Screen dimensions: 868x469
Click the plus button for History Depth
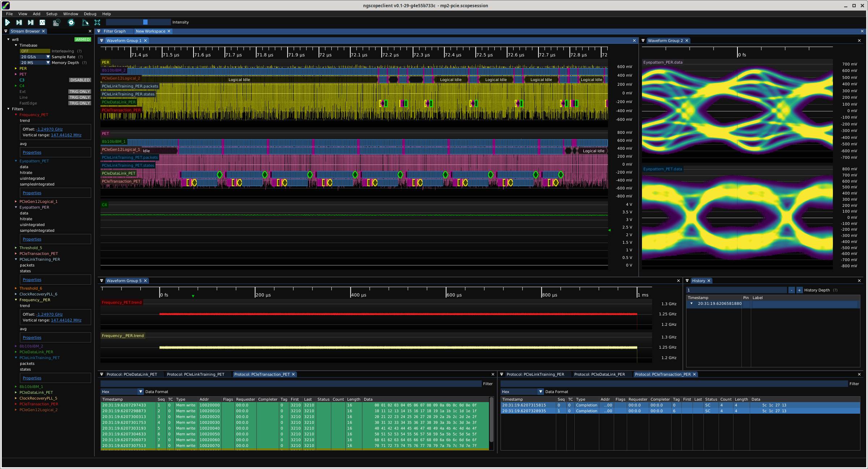(x=799, y=290)
